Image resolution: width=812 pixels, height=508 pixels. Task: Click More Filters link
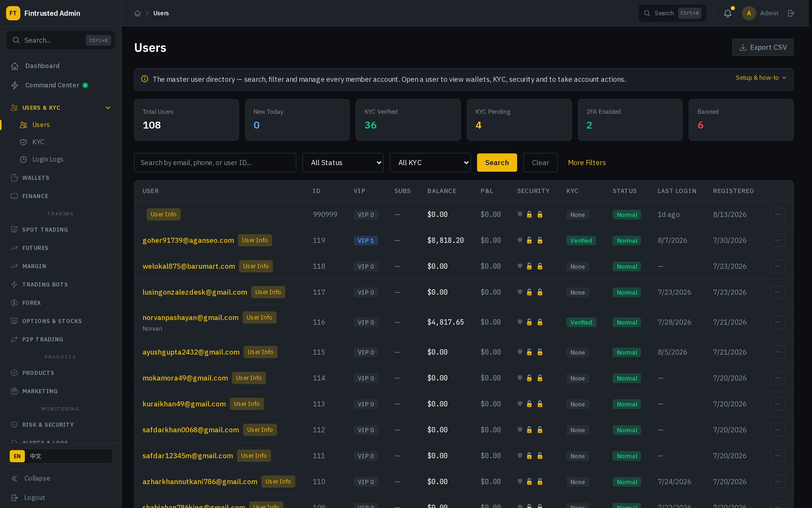point(586,163)
